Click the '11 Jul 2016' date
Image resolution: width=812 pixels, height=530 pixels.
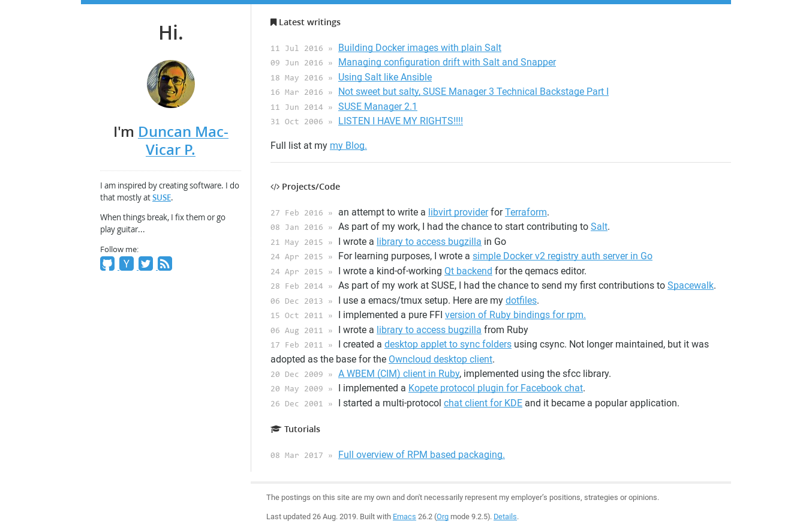click(297, 48)
